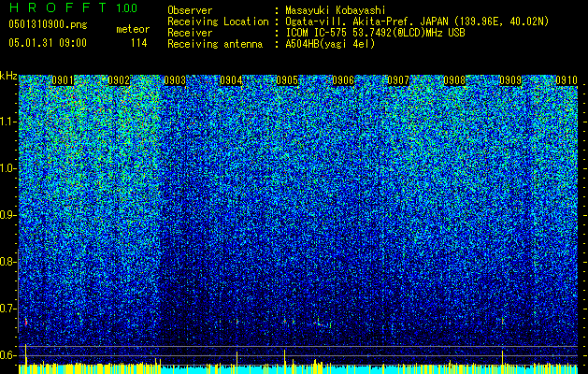Click the meteor count 114

point(138,43)
